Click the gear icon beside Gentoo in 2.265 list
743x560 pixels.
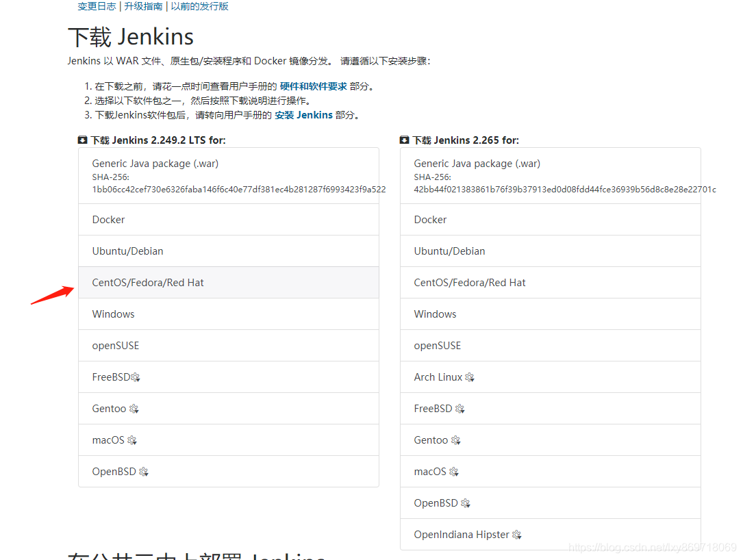coord(456,440)
